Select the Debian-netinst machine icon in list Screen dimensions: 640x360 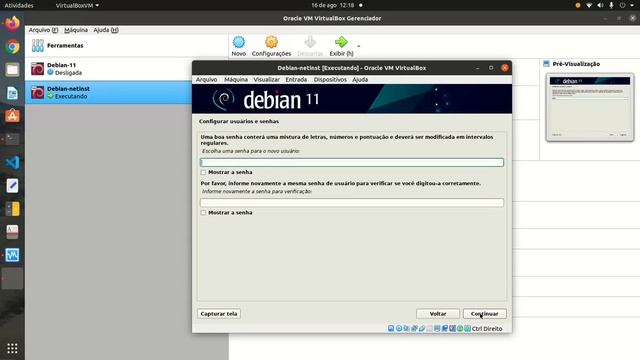[38, 92]
